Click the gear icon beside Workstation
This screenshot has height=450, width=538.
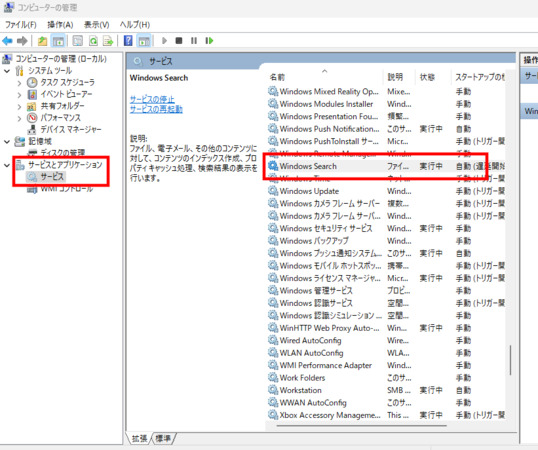[273, 390]
